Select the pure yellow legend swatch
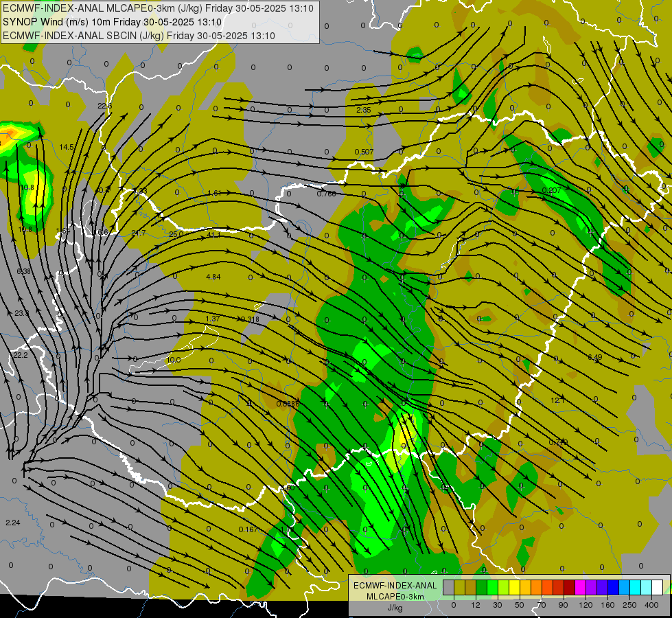 point(515,588)
